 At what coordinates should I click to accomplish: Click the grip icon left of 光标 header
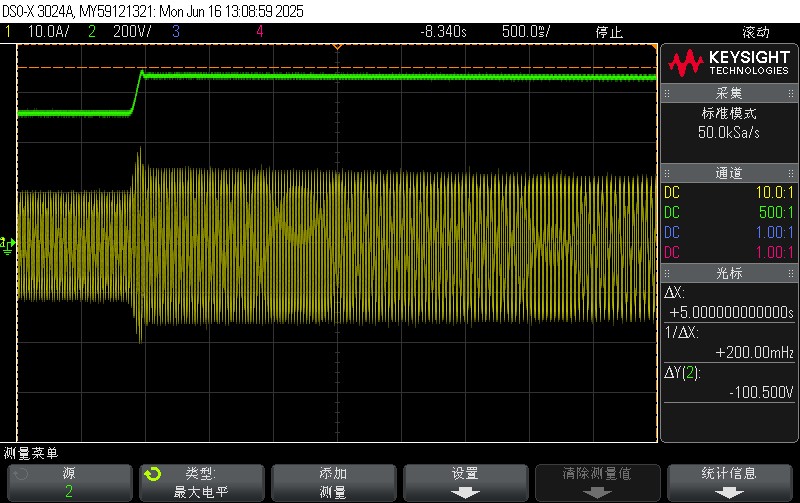[x=667, y=272]
